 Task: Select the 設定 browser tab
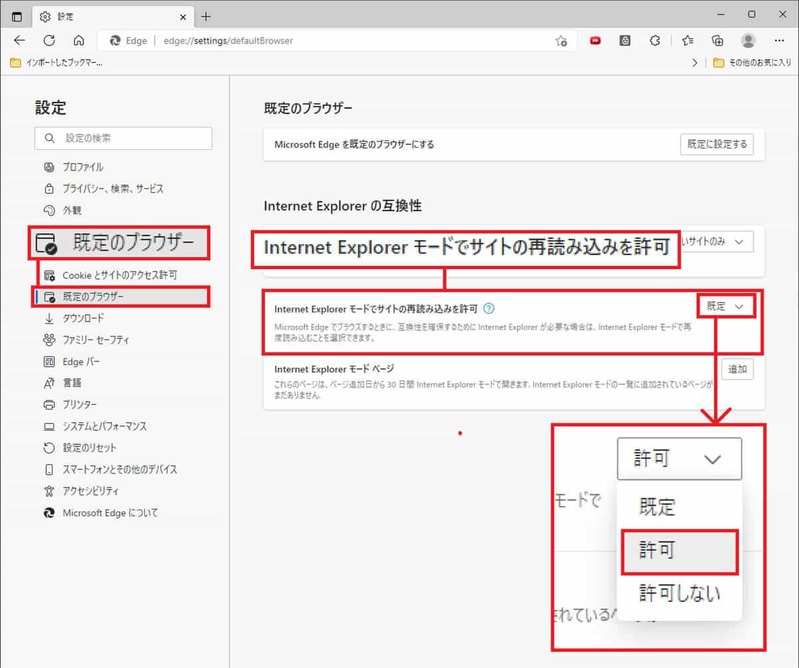[112, 17]
